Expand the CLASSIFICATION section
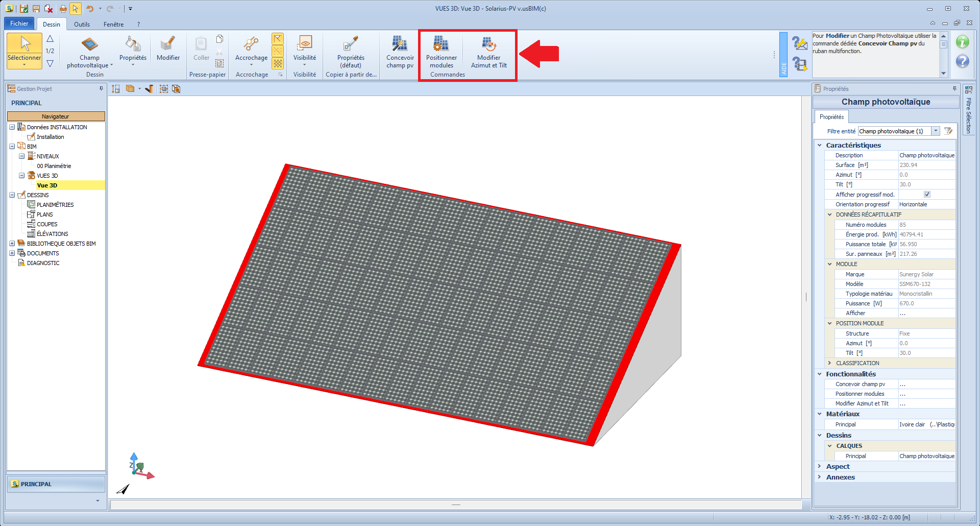The width and height of the screenshot is (980, 526). click(830, 363)
